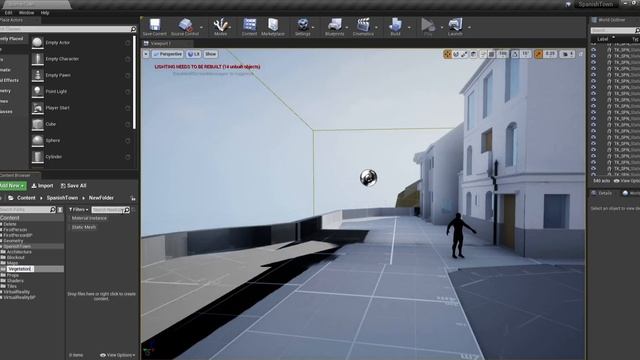The height and width of the screenshot is (360, 640).
Task: Click the world/local coordinate system icon
Action: tap(473, 54)
